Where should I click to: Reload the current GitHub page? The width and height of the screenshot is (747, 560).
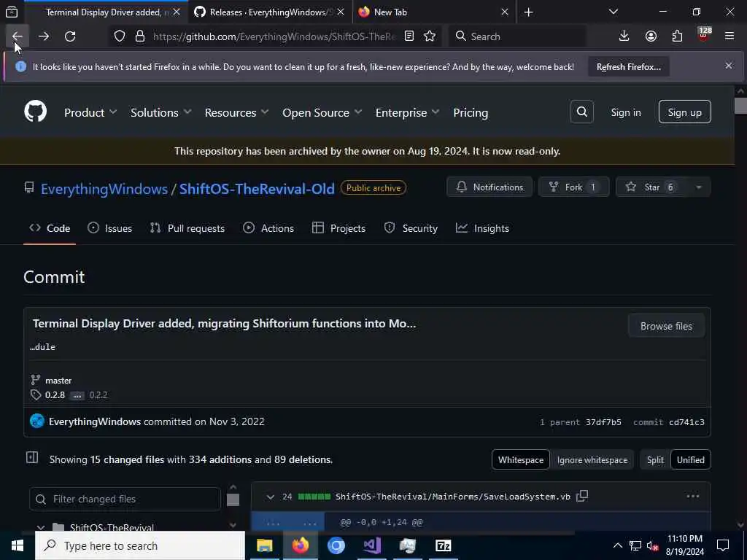click(x=70, y=36)
